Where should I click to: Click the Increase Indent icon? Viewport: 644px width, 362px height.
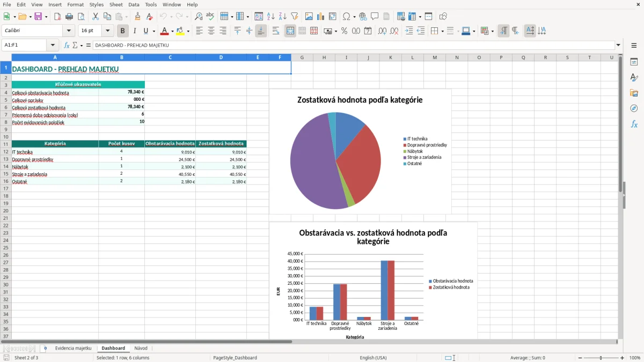[409, 31]
